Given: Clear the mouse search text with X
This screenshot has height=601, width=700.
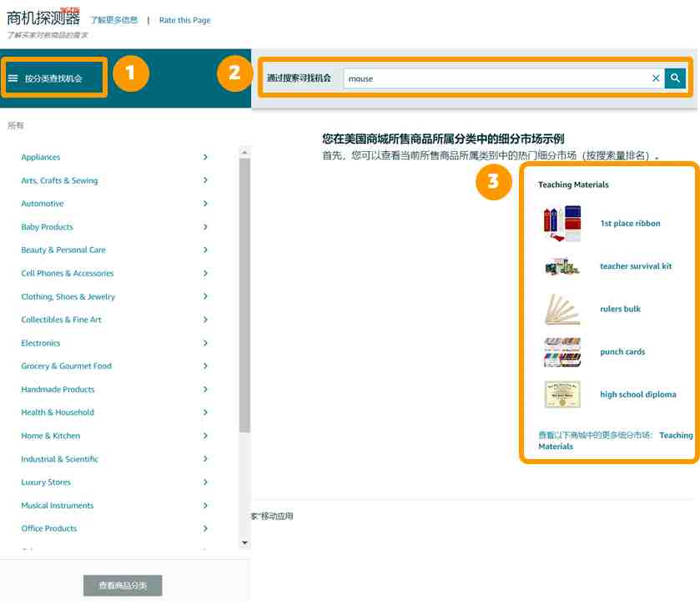Looking at the screenshot, I should 656,78.
